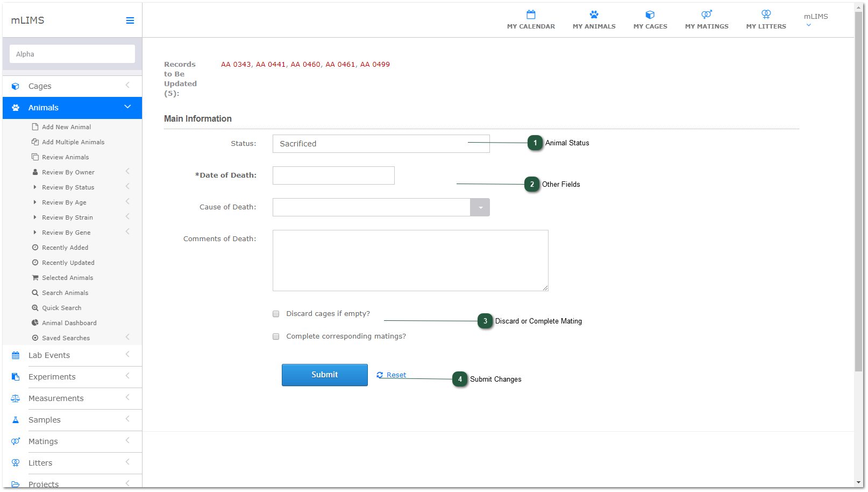The width and height of the screenshot is (868, 492).
Task: Click the Review By Owner person icon
Action: point(35,172)
